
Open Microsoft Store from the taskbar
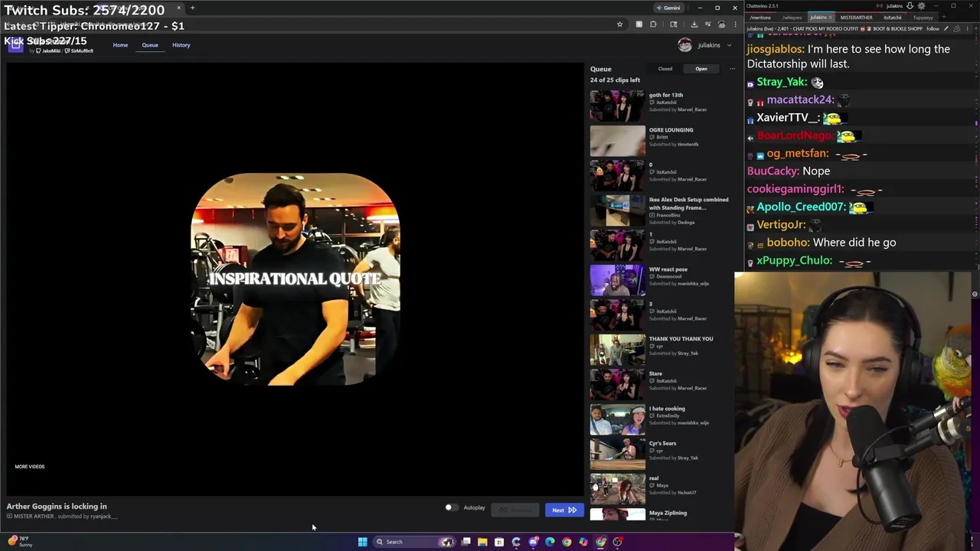tap(499, 542)
